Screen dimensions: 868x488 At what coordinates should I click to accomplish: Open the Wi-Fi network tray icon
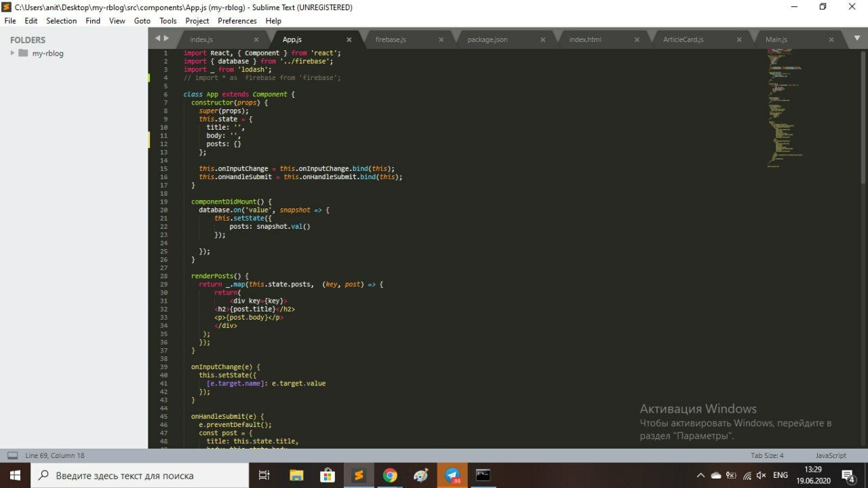[747, 475]
